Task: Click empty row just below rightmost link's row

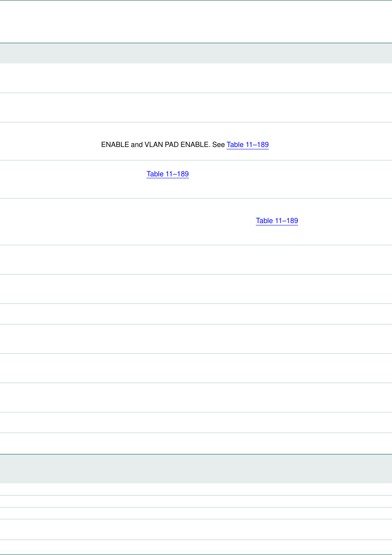Action: pyautogui.click(x=196, y=259)
